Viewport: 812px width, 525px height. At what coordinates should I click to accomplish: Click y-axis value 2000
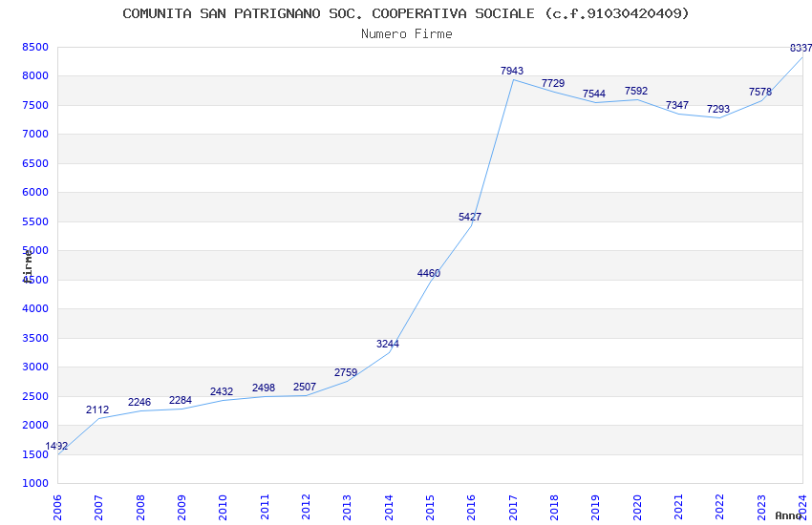coord(35,425)
